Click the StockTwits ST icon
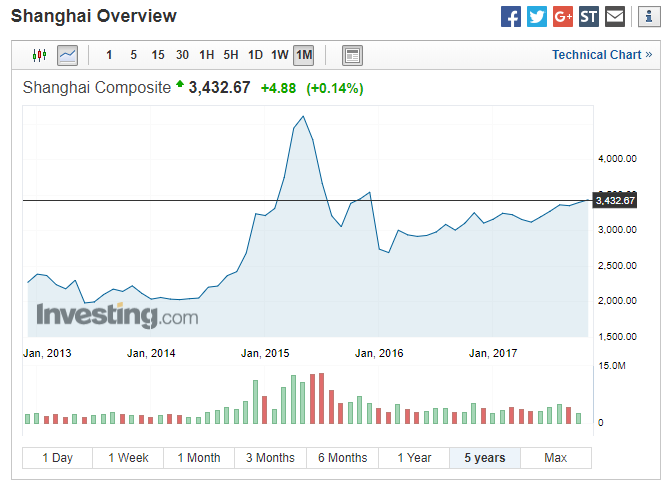The image size is (662, 486). pyautogui.click(x=589, y=17)
